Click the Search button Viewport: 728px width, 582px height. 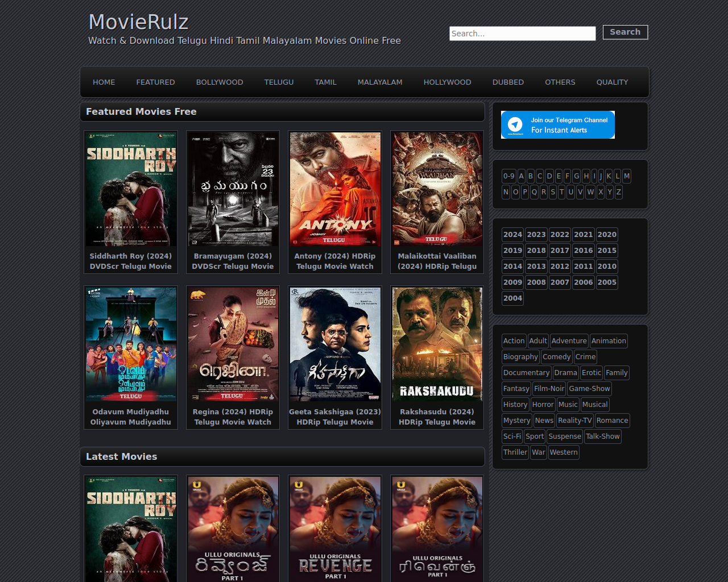(x=625, y=32)
